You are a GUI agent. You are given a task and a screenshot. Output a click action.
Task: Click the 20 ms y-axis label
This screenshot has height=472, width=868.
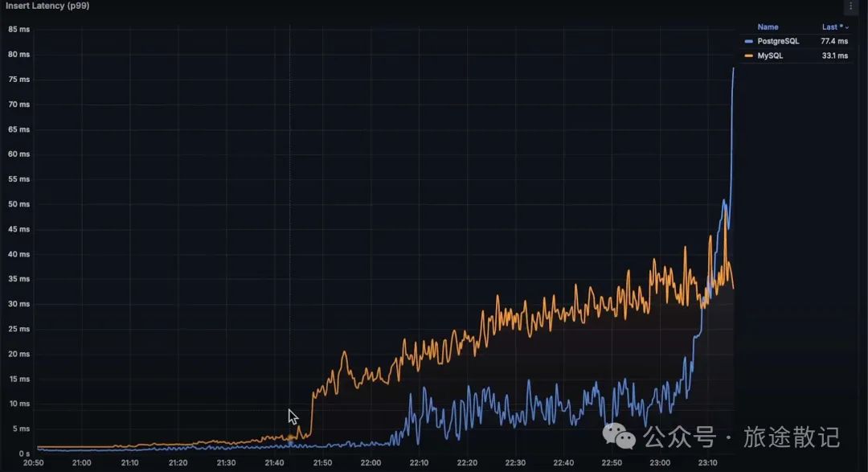pos(18,354)
